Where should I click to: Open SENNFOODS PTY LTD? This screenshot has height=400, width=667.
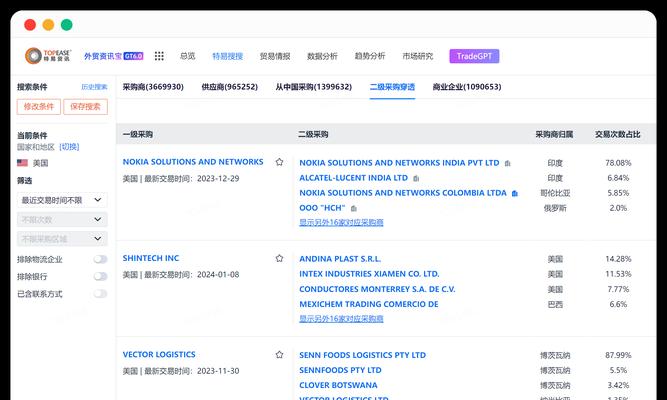pyautogui.click(x=340, y=370)
